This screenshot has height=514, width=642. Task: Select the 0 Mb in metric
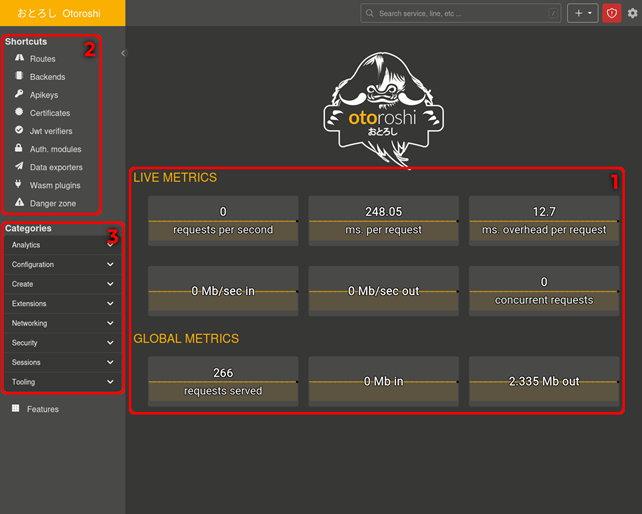384,382
